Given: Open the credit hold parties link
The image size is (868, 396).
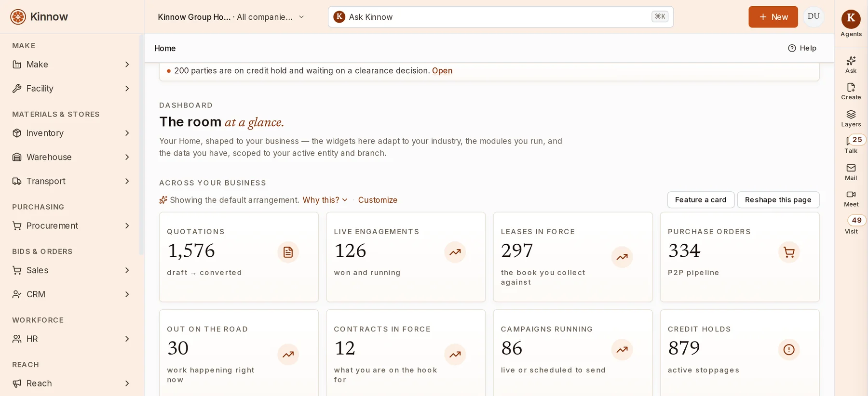Looking at the screenshot, I should [442, 71].
